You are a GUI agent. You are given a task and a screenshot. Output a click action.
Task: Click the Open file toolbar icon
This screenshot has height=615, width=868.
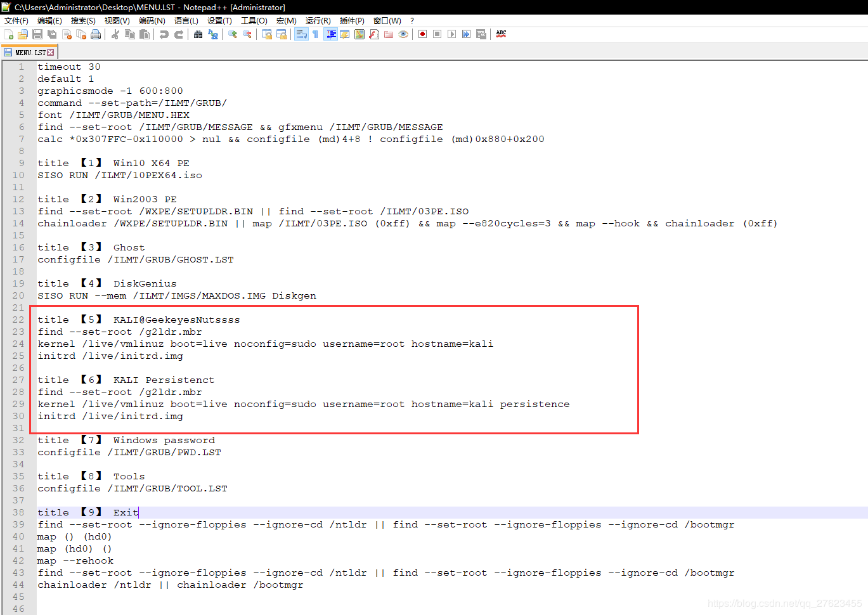click(23, 34)
